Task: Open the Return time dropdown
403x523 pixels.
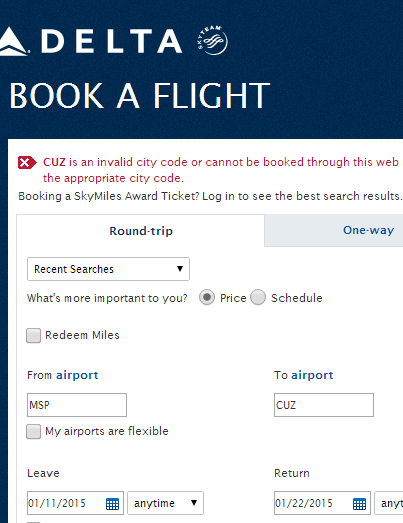Action: coord(389,503)
